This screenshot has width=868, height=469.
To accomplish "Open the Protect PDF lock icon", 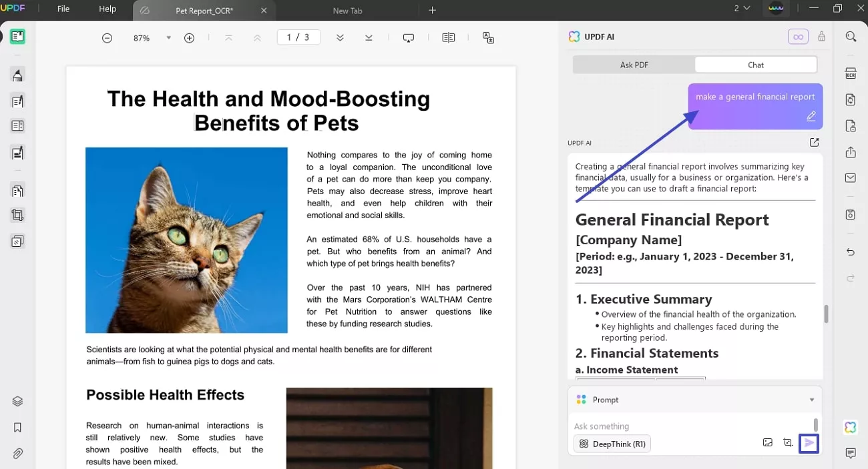I will [851, 126].
